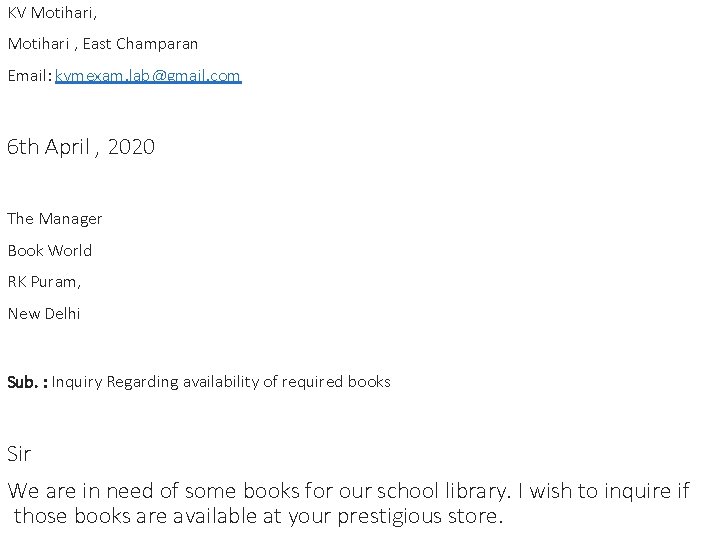The image size is (720, 540).
Task: Open the kvmexam.lab@gmail.com email link
Action: point(148,75)
